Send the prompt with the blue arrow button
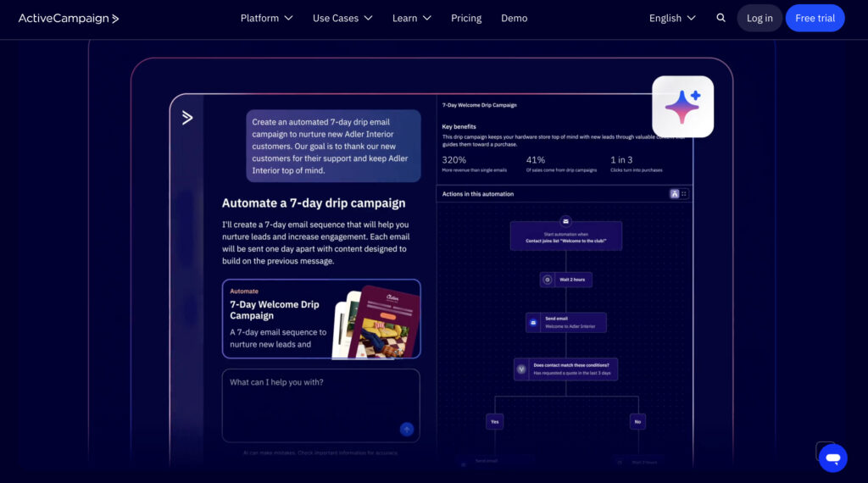868x483 pixels. [406, 430]
